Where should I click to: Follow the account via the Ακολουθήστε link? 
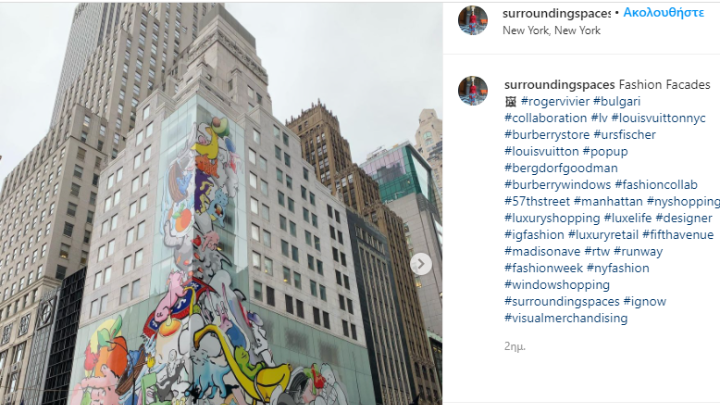[663, 13]
